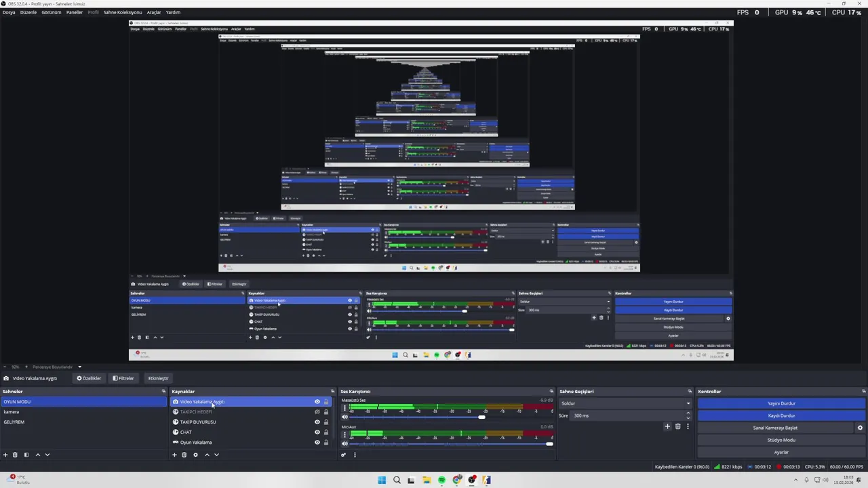
Task: Open Masaüstü Ses channel options dots
Action: (x=344, y=408)
